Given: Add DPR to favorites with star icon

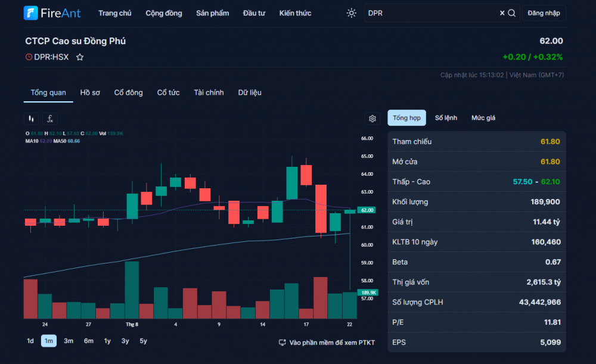Looking at the screenshot, I should [80, 57].
